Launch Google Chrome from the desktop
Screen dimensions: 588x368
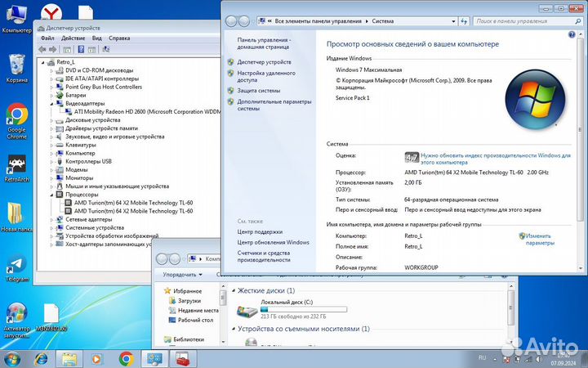tap(17, 121)
